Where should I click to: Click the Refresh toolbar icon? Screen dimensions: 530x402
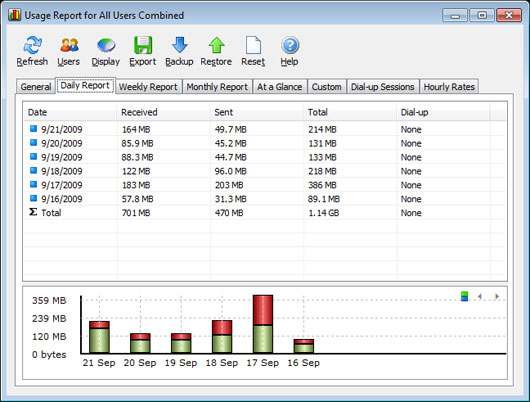click(x=32, y=45)
